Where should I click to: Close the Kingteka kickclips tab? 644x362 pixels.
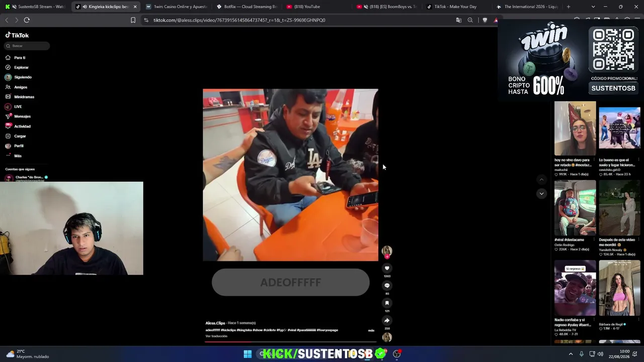pos(135,7)
